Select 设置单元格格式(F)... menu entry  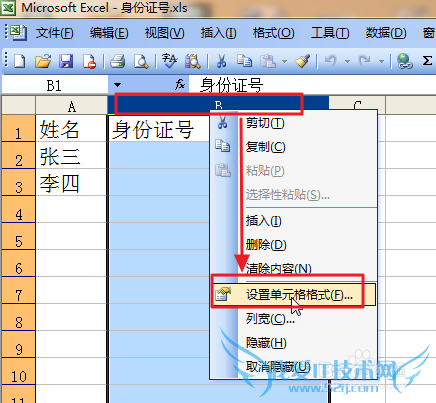pos(293,294)
